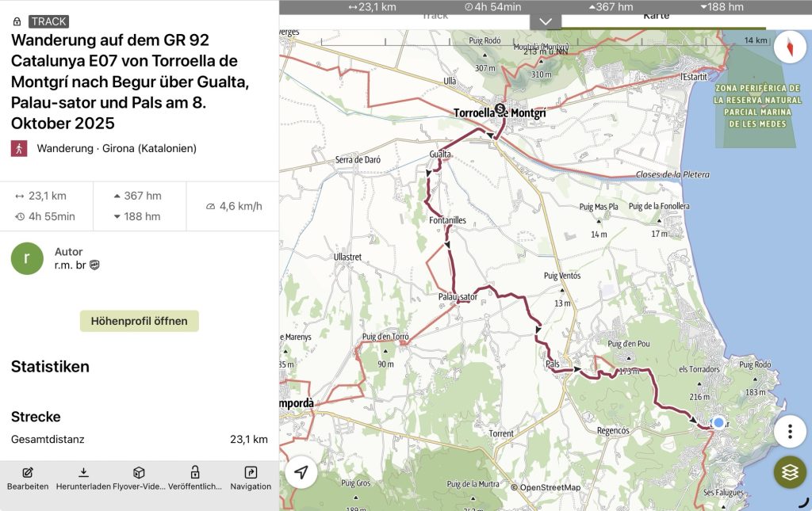Switch to the Karte tab
812x511 pixels.
pyautogui.click(x=656, y=16)
